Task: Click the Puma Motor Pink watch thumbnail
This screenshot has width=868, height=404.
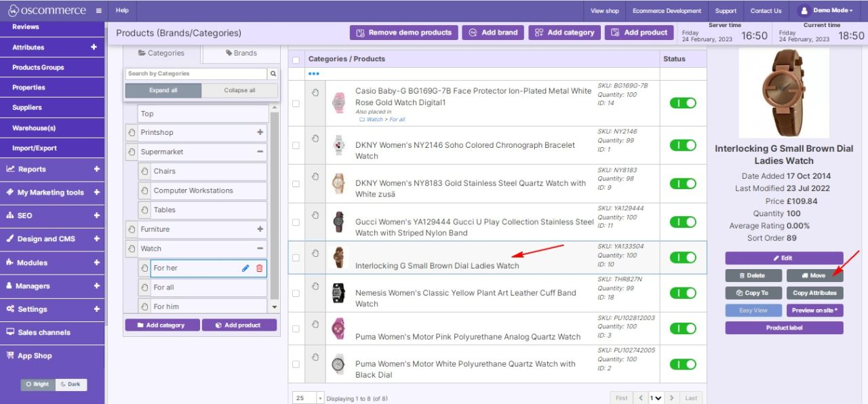Action: 338,329
